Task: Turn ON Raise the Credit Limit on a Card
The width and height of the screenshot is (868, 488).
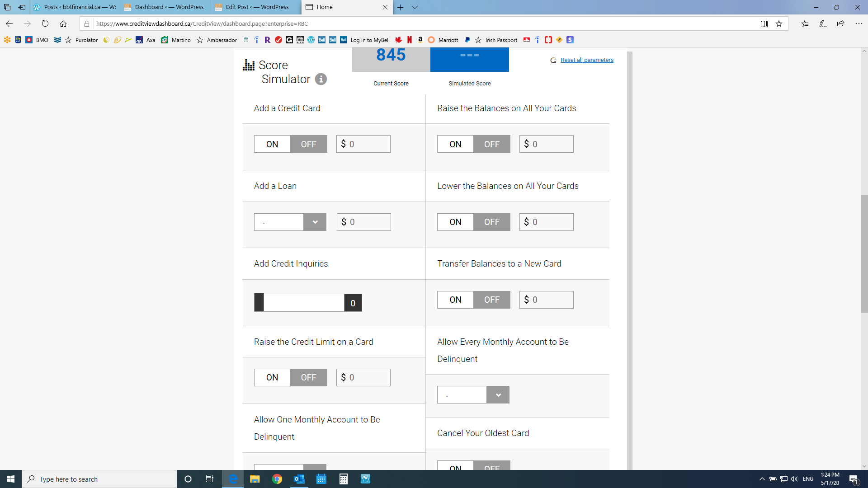Action: pyautogui.click(x=272, y=377)
